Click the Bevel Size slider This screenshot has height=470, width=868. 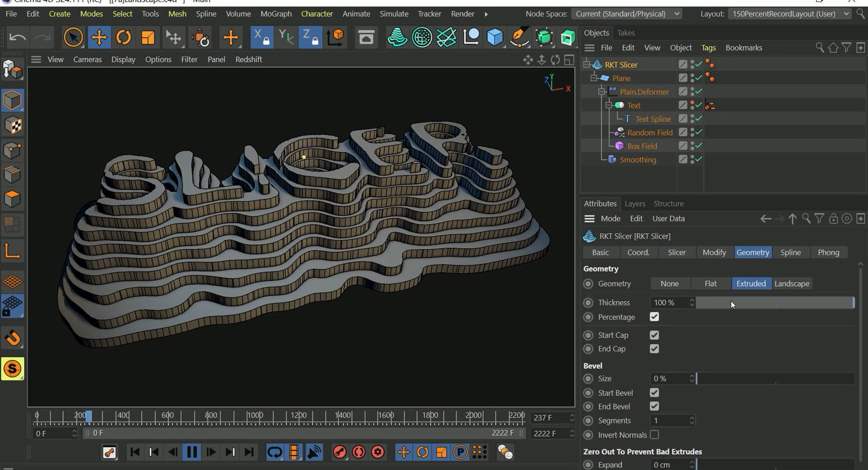pyautogui.click(x=775, y=379)
